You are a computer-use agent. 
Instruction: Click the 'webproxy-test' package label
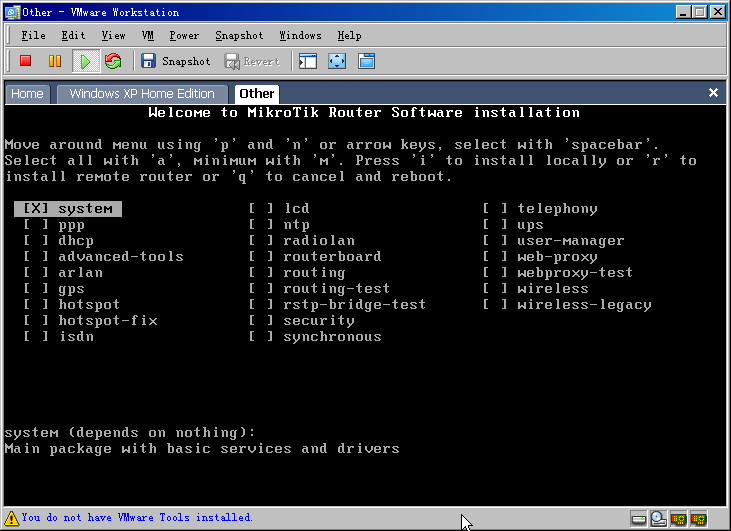575,273
